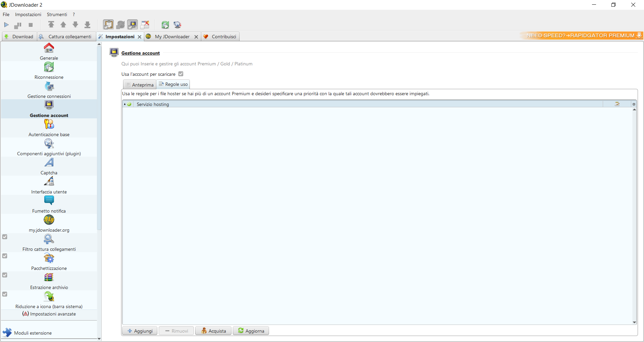This screenshot has width=644, height=342.
Task: Open the Impostazioni menu
Action: [x=28, y=14]
